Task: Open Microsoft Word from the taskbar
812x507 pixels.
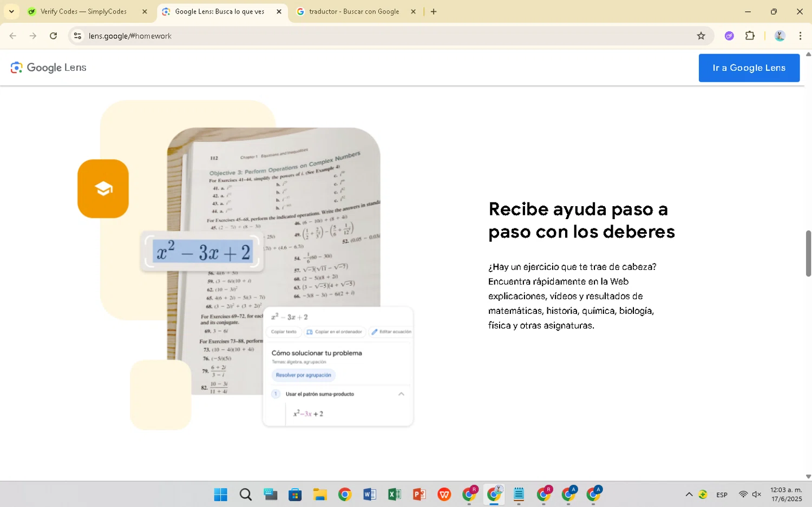Action: [370, 495]
